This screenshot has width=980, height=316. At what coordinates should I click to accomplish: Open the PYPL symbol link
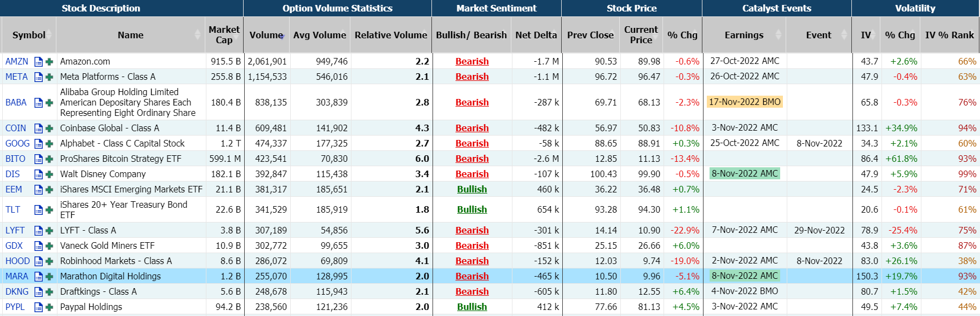tap(15, 307)
